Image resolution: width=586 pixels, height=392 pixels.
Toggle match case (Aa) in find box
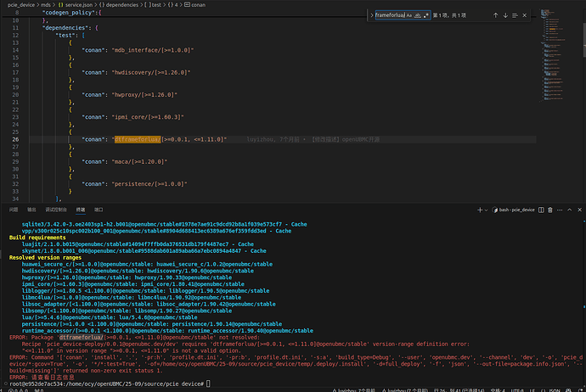(x=409, y=15)
